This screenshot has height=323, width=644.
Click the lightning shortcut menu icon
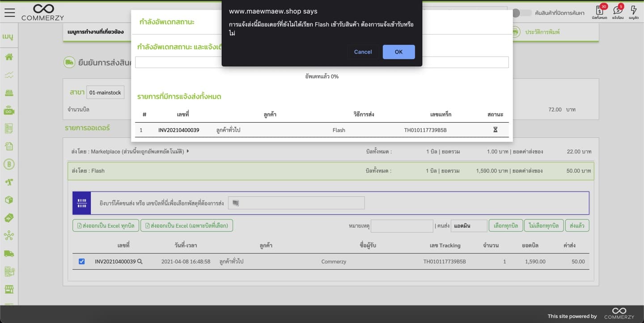[633, 11]
